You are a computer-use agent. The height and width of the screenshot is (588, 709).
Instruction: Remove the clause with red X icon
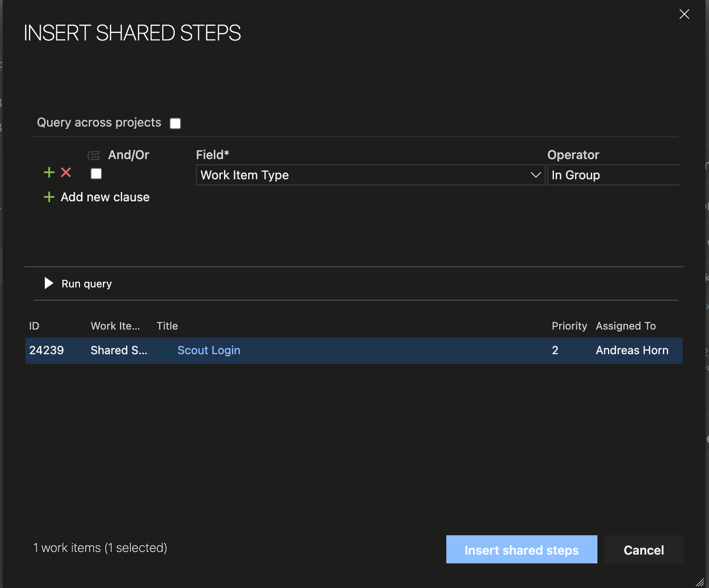point(66,172)
